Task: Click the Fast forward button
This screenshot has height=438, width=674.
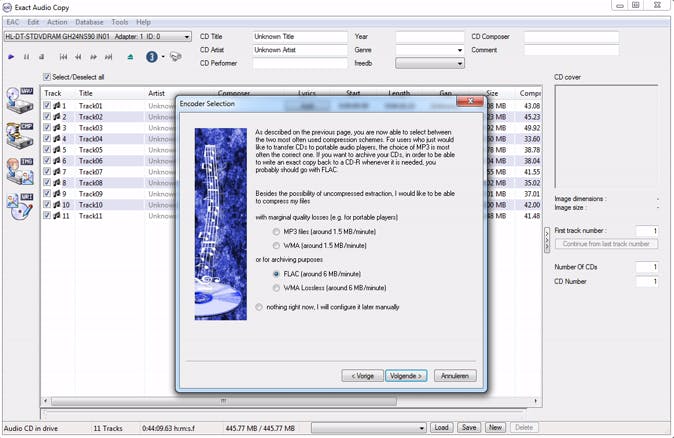Action: (93, 57)
